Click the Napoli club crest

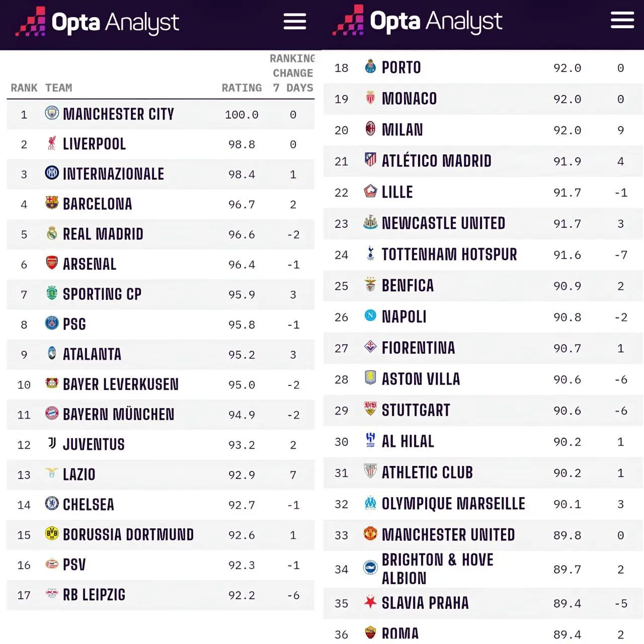click(x=370, y=315)
